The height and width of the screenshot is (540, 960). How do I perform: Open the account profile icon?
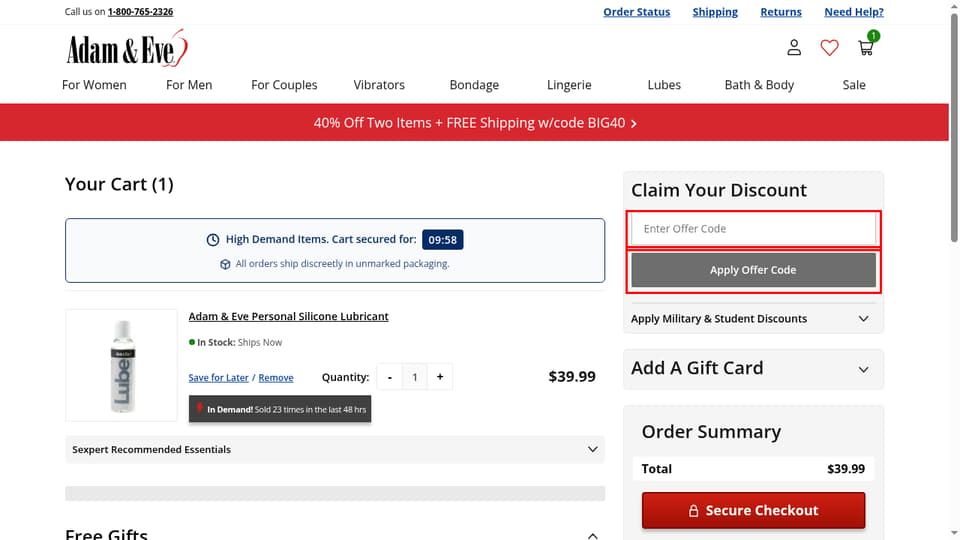click(x=793, y=48)
